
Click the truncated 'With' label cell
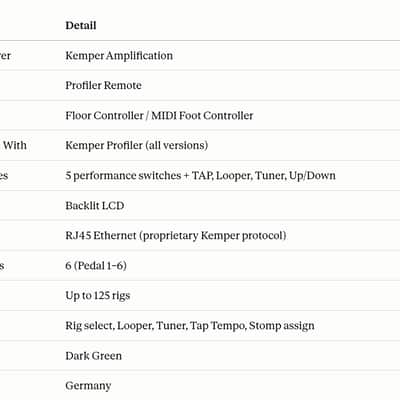(x=14, y=145)
